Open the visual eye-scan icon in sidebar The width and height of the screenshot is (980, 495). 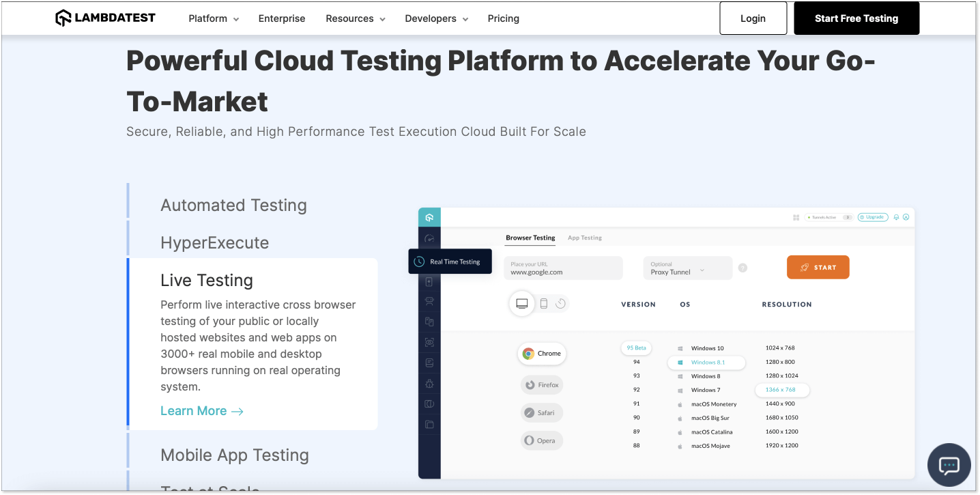coord(429,342)
